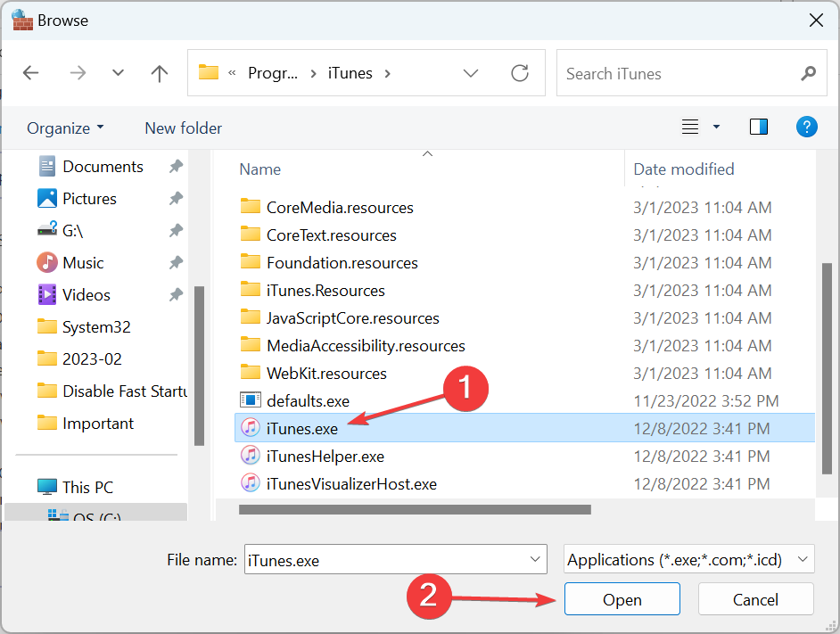Screen dimensions: 840x634
Task: Select the Foundation.resources folder
Action: 342,263
